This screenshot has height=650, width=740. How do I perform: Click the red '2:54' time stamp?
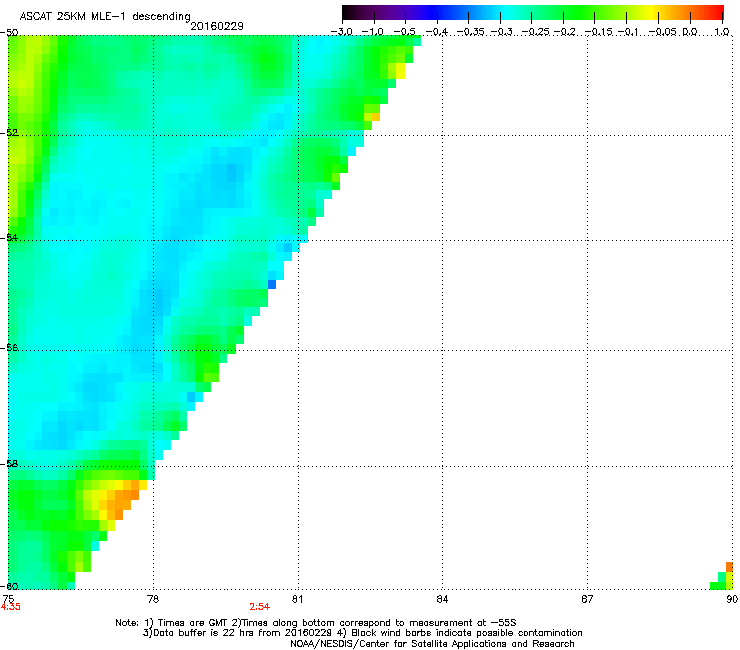click(260, 607)
